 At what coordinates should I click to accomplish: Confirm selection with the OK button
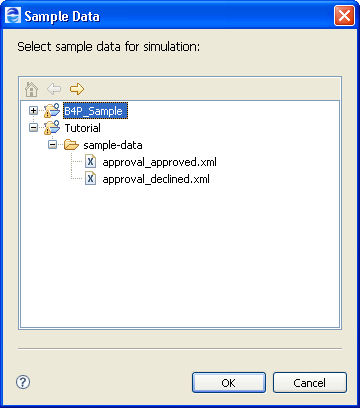point(229,383)
